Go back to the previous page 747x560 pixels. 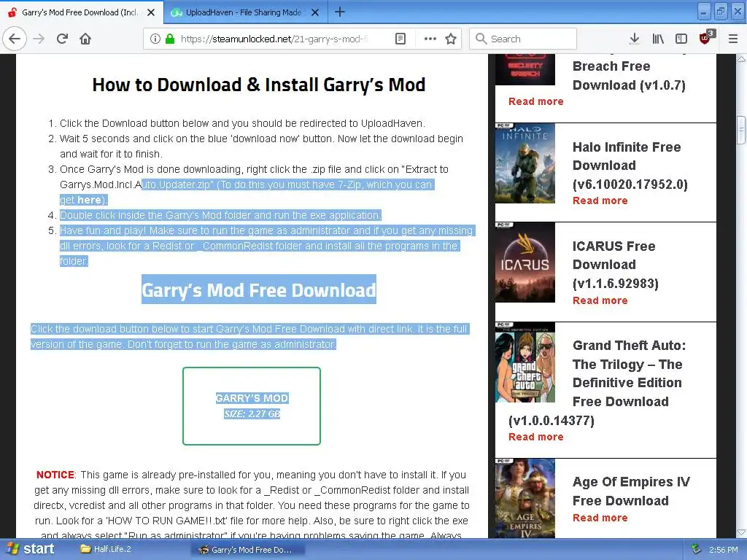click(15, 39)
